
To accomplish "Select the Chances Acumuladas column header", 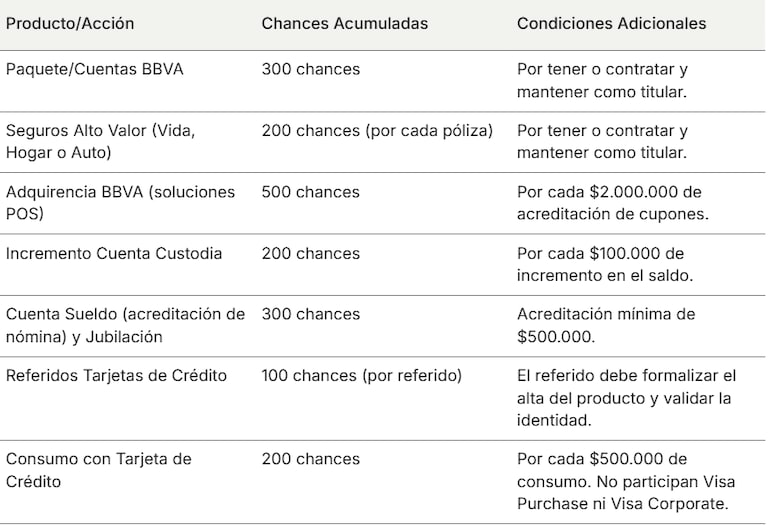I will click(x=344, y=23).
